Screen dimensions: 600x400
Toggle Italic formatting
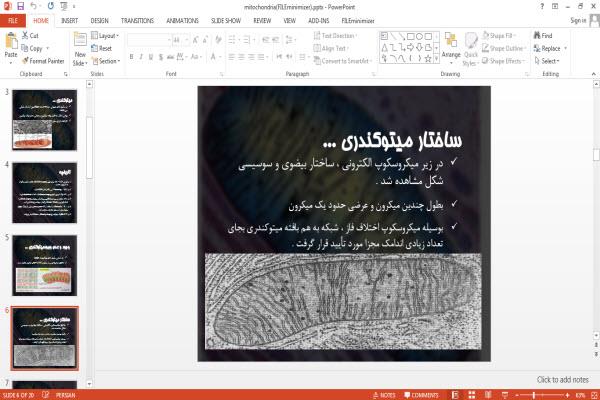[x=141, y=57]
